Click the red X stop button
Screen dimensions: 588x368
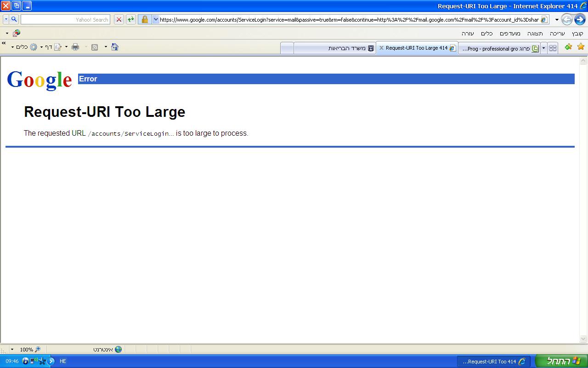click(x=119, y=19)
